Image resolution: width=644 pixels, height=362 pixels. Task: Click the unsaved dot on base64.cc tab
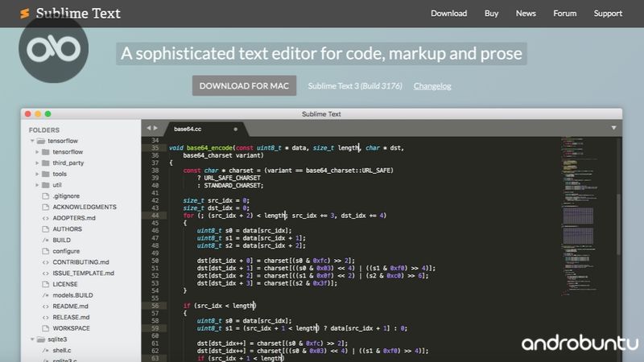click(x=235, y=130)
